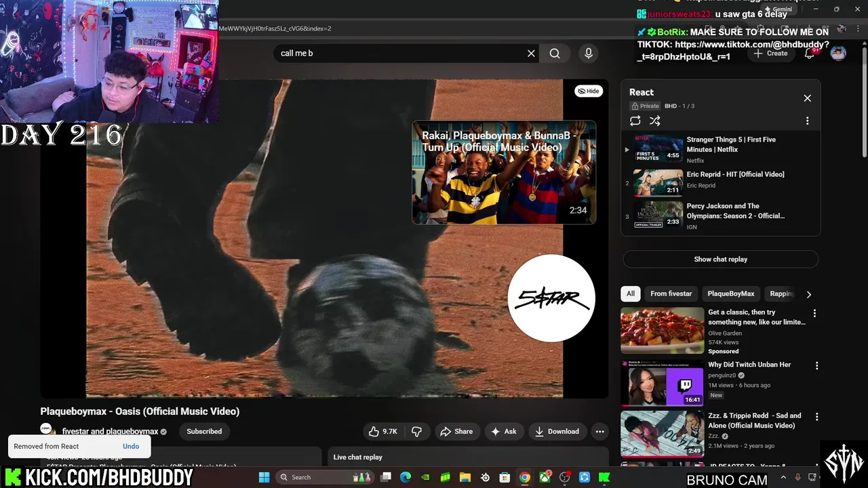Open Task View on taskbar
This screenshot has height=488, width=868.
pos(386,477)
